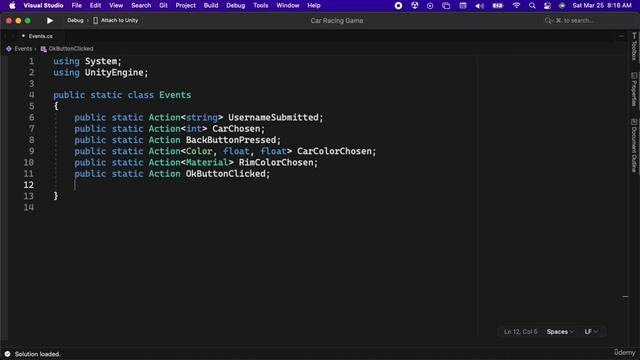The height and width of the screenshot is (360, 640).
Task: Click line number 12 in gutter
Action: pyautogui.click(x=29, y=185)
